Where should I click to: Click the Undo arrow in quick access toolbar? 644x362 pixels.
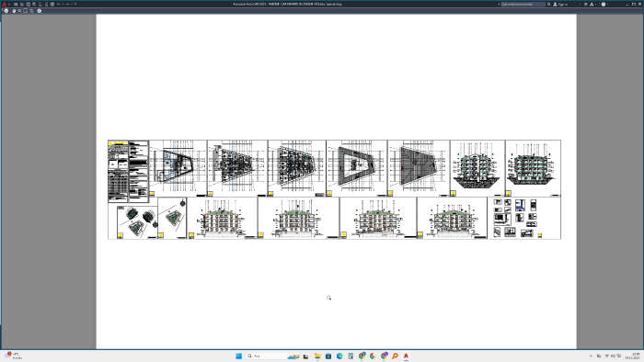coord(58,4)
